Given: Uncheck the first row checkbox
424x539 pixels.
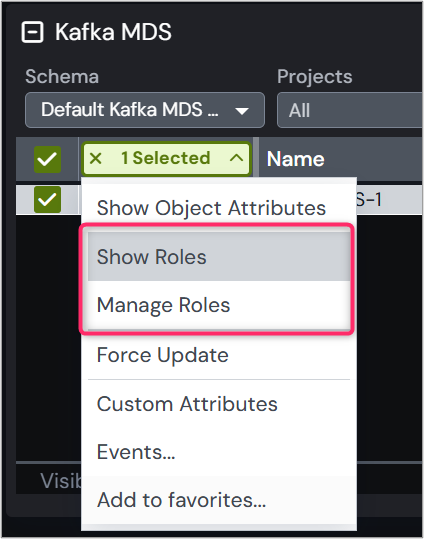Looking at the screenshot, I should 47,200.
